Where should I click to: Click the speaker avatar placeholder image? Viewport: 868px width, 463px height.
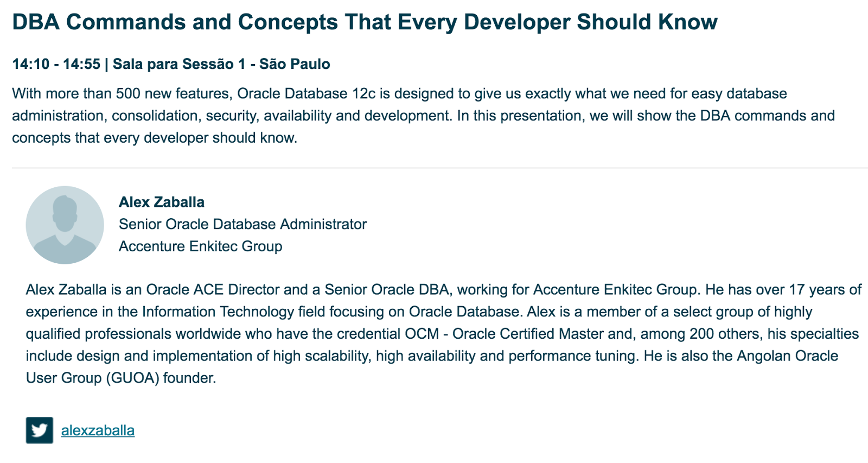click(65, 225)
